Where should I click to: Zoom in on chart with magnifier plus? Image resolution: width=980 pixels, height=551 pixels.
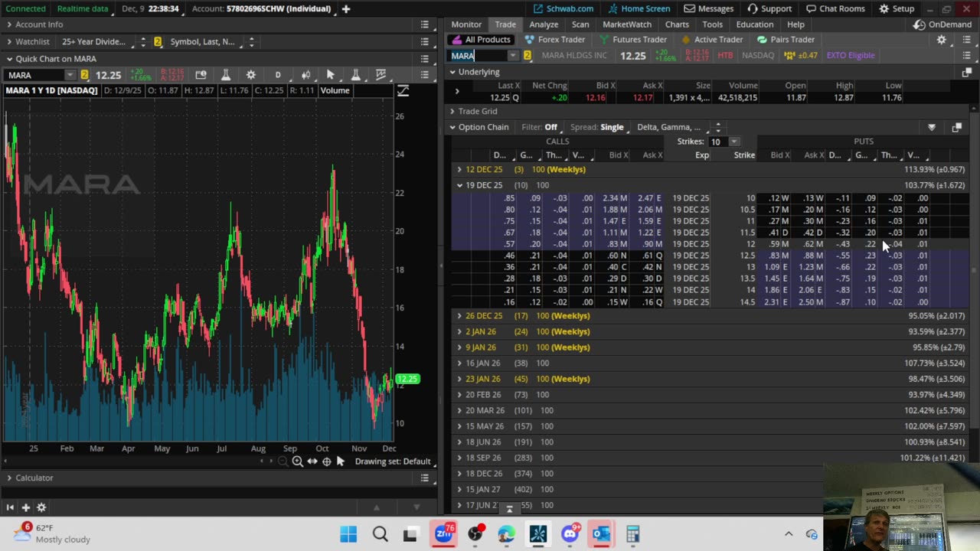point(297,461)
